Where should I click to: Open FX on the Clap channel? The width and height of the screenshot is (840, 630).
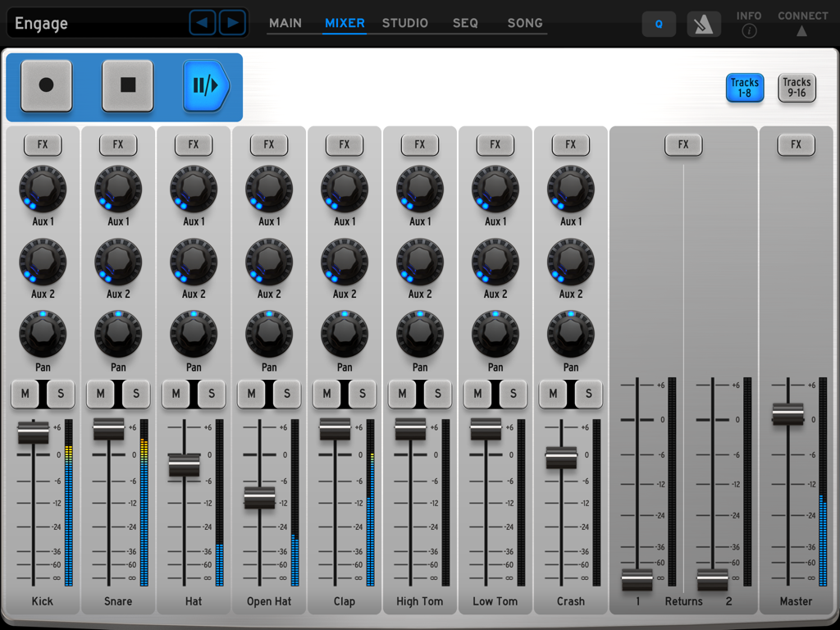[345, 144]
